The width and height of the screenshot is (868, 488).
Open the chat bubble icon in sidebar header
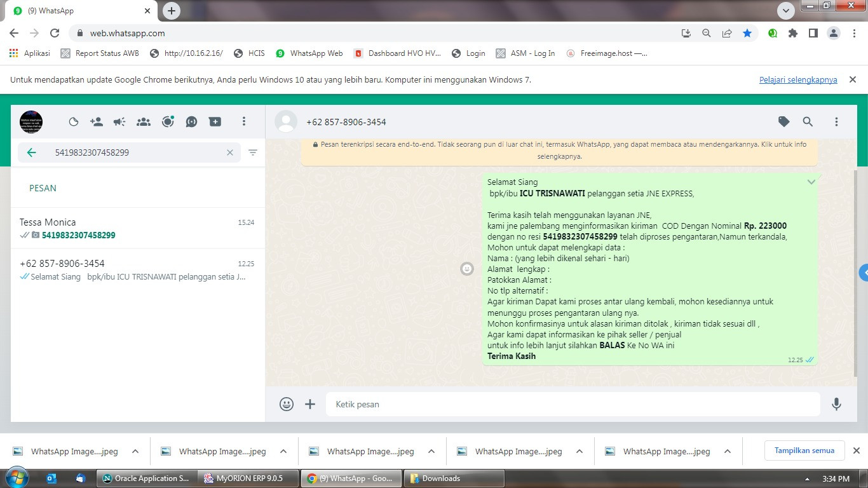click(191, 121)
